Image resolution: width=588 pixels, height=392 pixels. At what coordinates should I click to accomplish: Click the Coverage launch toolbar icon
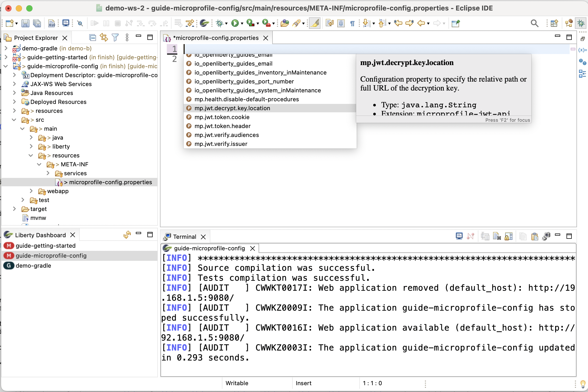(250, 23)
